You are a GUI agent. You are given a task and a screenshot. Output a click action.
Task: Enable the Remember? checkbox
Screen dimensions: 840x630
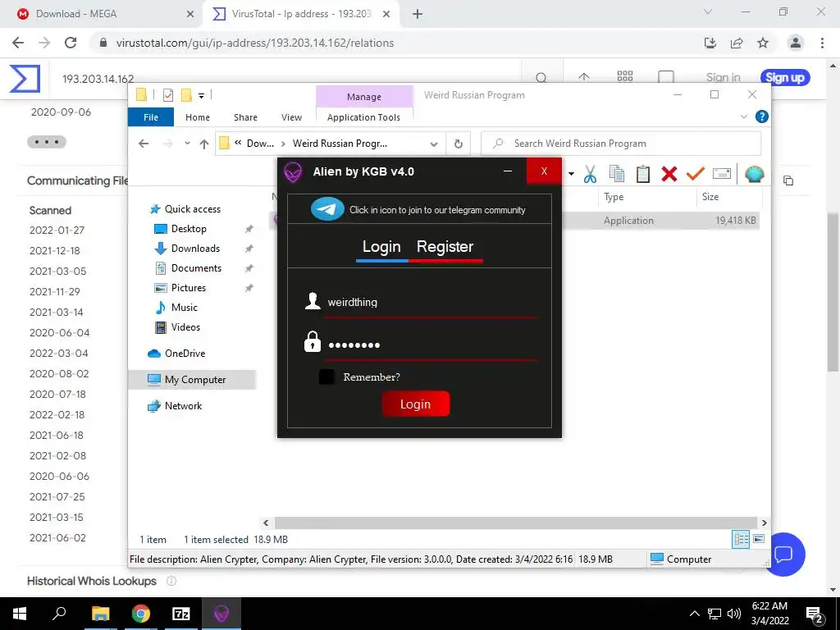(326, 377)
